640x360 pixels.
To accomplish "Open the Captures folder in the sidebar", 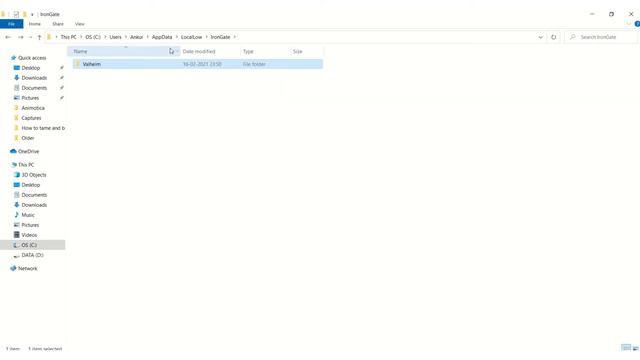I will tap(31, 118).
